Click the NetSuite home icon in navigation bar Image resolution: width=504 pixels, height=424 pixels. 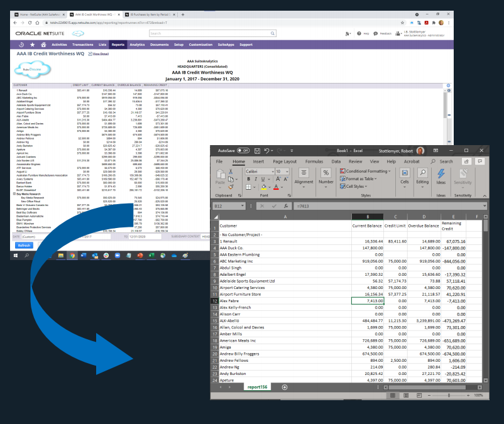click(x=43, y=45)
